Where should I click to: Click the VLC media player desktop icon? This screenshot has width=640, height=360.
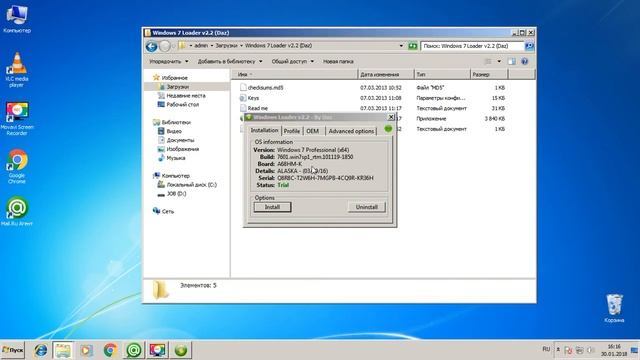click(17, 69)
